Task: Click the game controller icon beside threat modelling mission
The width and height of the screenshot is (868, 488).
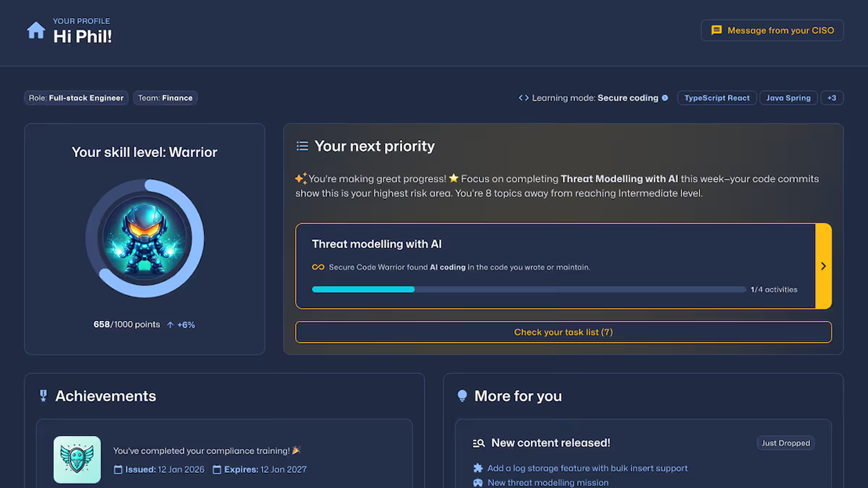Action: tap(477, 482)
